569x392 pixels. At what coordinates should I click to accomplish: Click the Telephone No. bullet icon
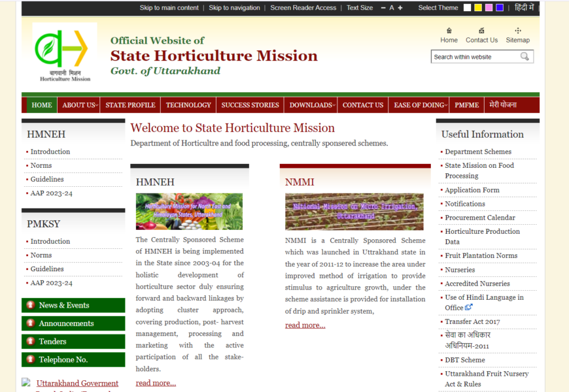point(31,359)
